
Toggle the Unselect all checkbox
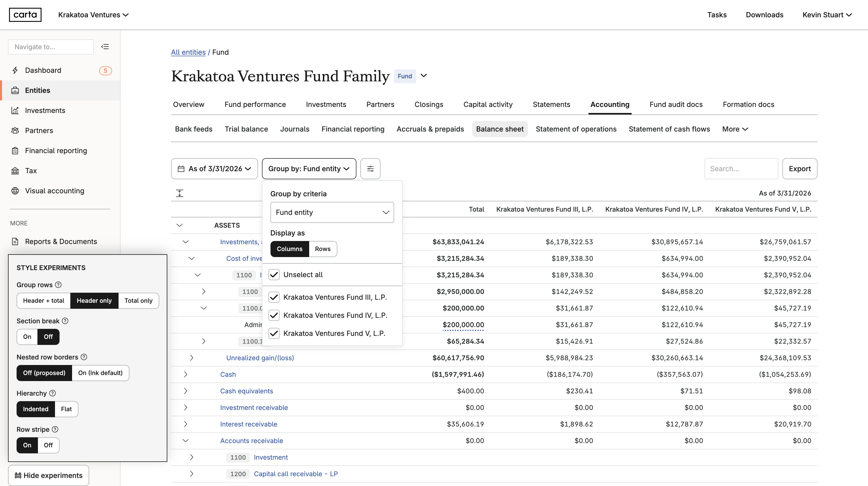[274, 275]
